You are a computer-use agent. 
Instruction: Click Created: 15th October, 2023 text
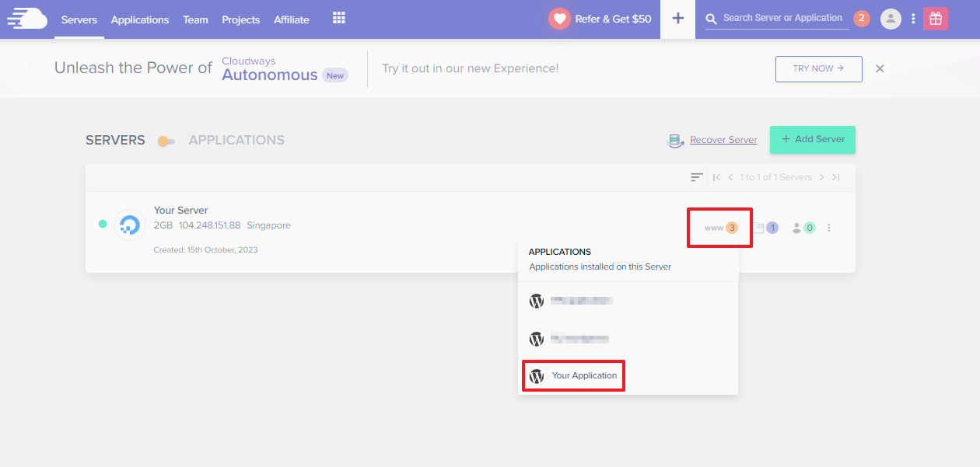[206, 250]
